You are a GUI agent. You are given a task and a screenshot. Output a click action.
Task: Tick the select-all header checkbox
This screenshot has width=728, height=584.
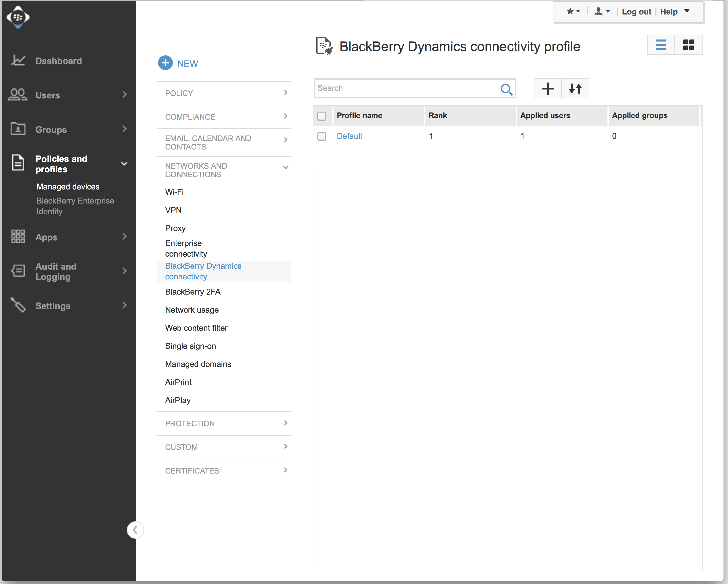[x=322, y=116]
